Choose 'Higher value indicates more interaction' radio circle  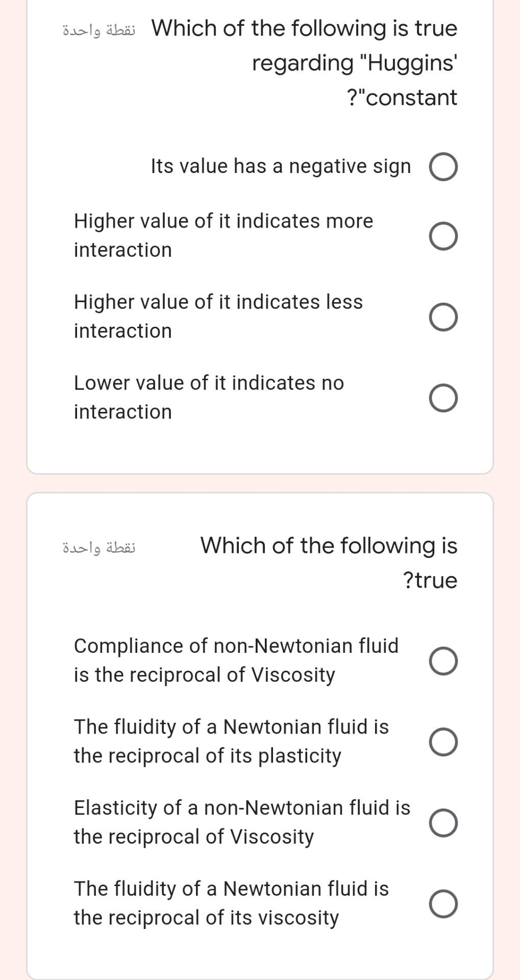(x=443, y=236)
